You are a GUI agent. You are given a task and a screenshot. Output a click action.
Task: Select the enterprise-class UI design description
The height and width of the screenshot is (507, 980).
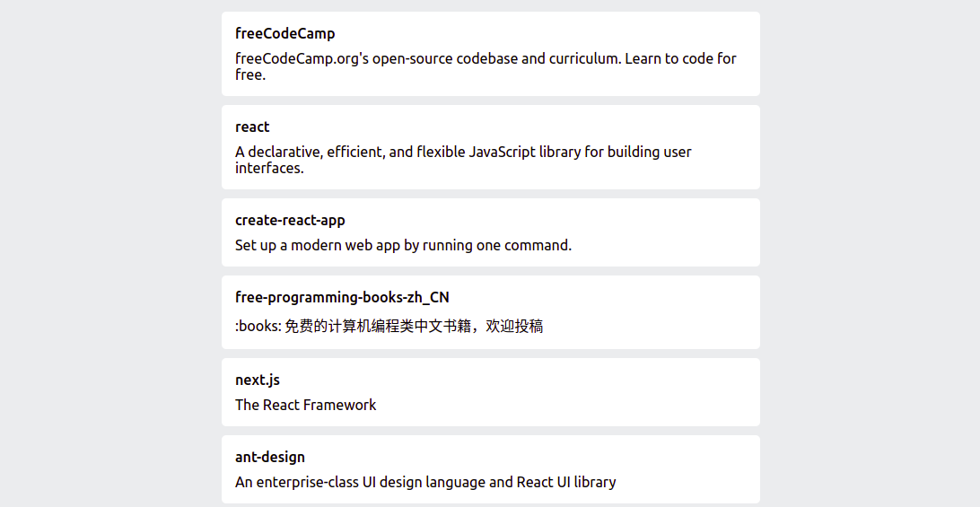[x=425, y=482]
